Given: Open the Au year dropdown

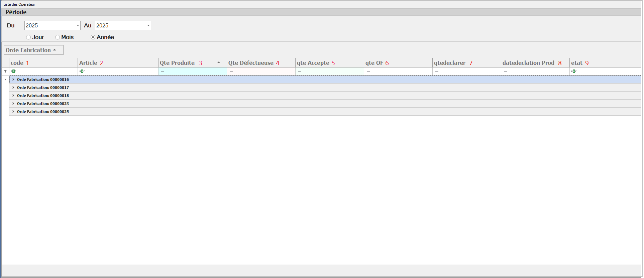Looking at the screenshot, I should (x=148, y=25).
